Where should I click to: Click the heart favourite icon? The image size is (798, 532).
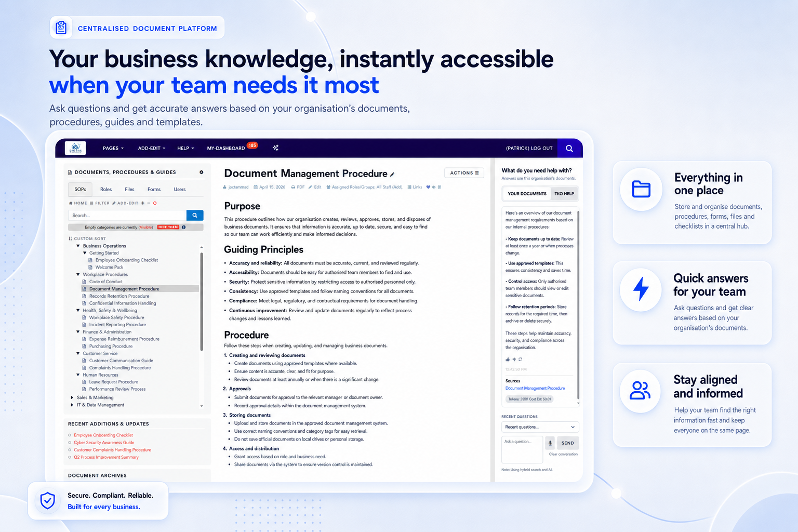click(x=428, y=187)
